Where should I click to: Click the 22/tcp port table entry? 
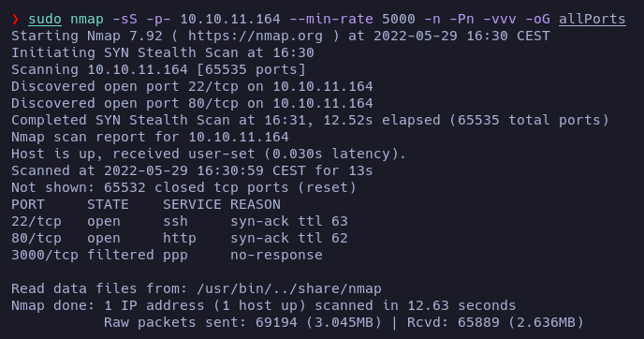pos(37,221)
